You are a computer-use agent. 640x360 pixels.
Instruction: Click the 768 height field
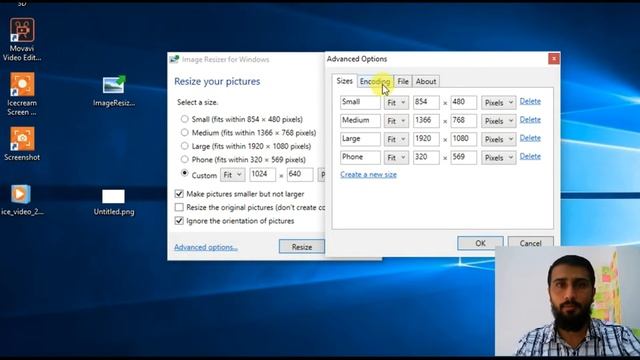pos(463,121)
